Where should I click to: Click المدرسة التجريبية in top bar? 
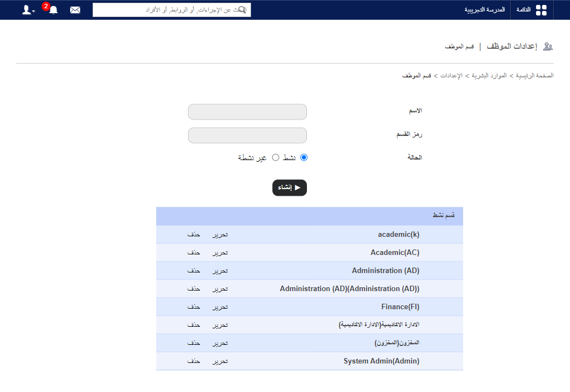(x=484, y=10)
